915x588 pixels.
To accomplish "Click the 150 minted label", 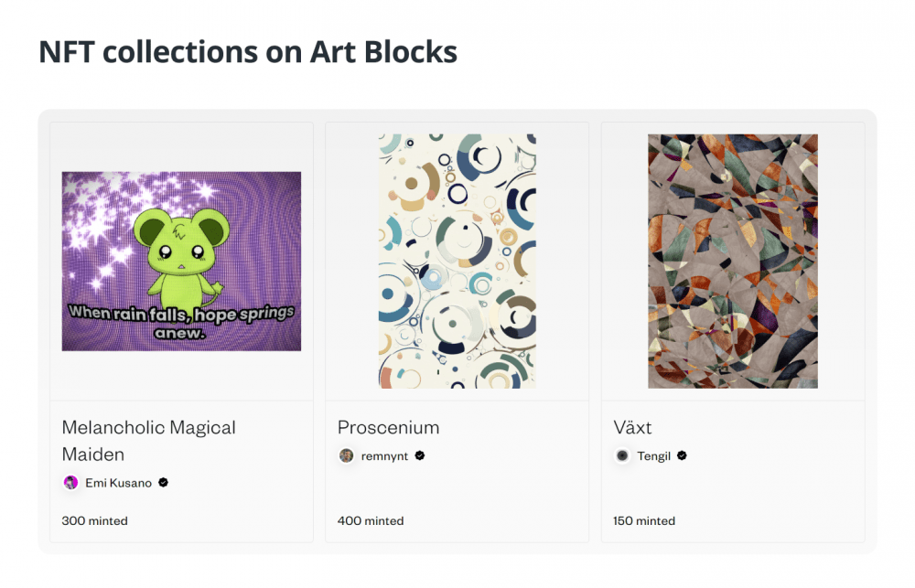I will point(644,521).
